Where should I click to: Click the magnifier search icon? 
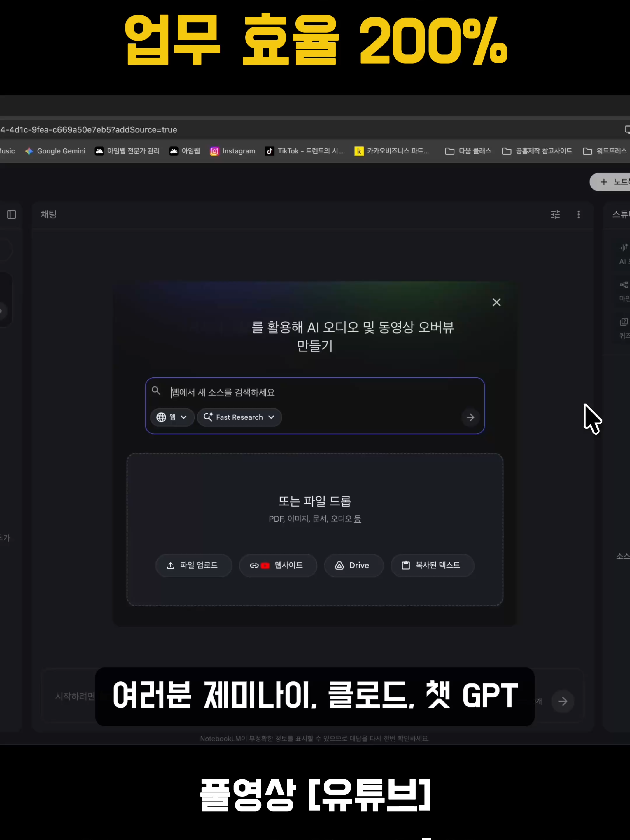156,391
